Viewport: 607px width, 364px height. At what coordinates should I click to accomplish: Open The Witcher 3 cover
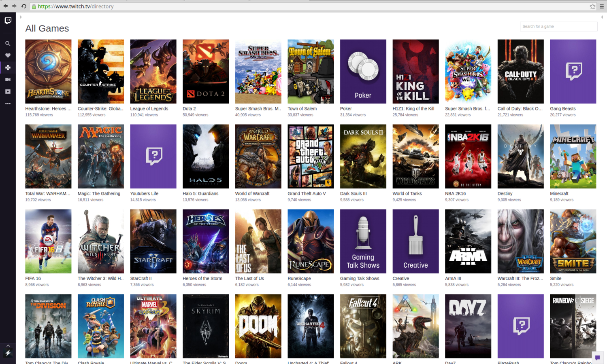tap(101, 241)
